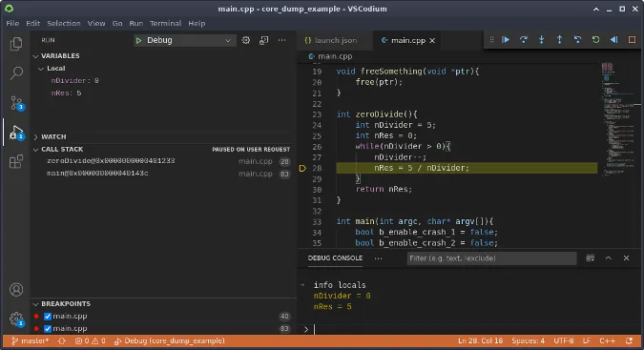Open the Help menu

coord(197,24)
